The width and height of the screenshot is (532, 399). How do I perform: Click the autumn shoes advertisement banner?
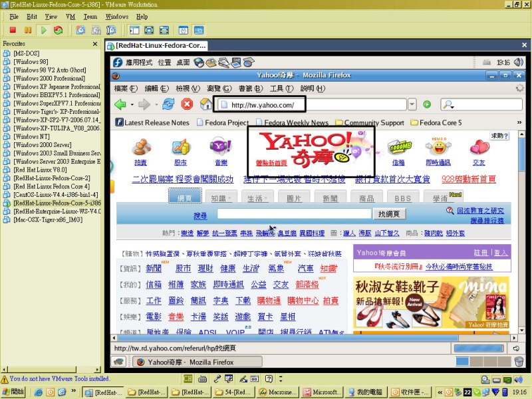431,303
